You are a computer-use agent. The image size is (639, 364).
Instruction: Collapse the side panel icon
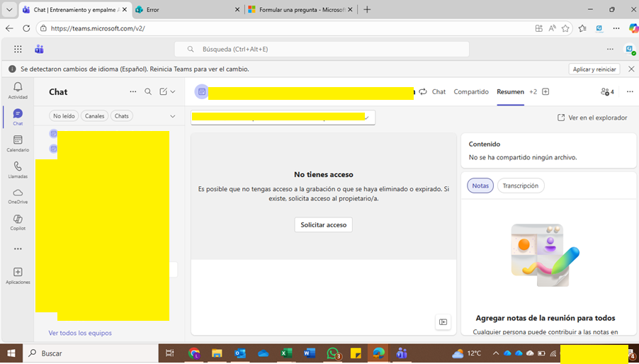click(443, 322)
